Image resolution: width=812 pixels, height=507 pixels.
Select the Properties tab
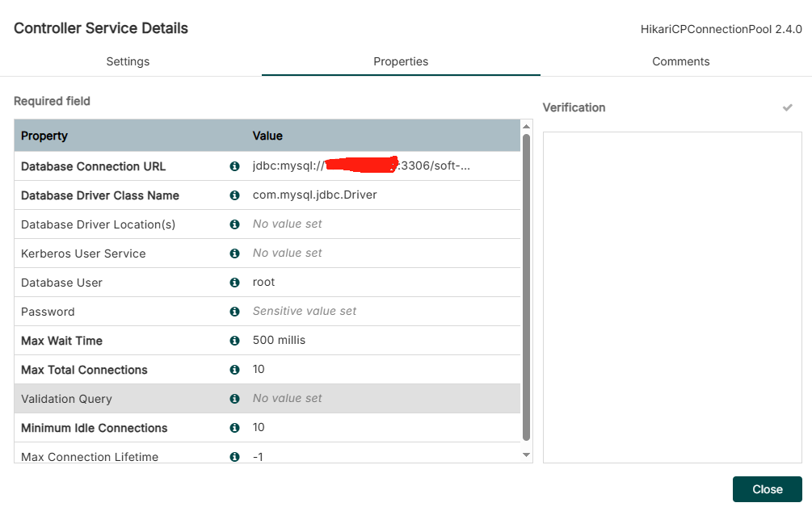pos(401,61)
